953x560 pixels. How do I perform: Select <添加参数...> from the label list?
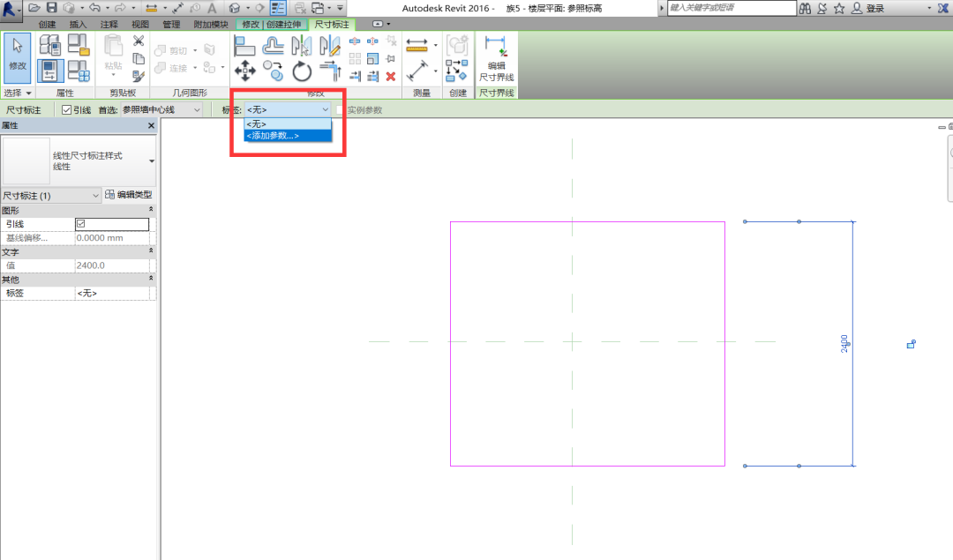[x=288, y=136]
